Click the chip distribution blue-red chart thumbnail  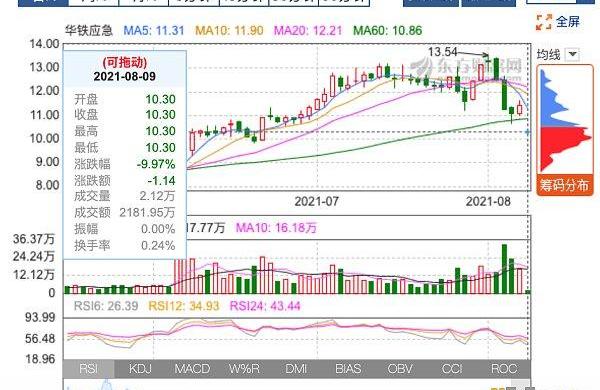565,121
